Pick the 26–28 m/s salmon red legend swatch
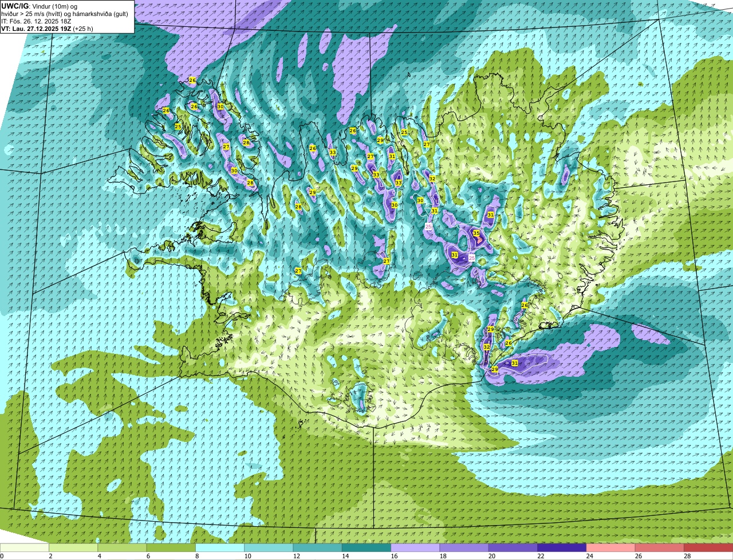Image resolution: width=733 pixels, height=560 pixels. [x=660, y=547]
